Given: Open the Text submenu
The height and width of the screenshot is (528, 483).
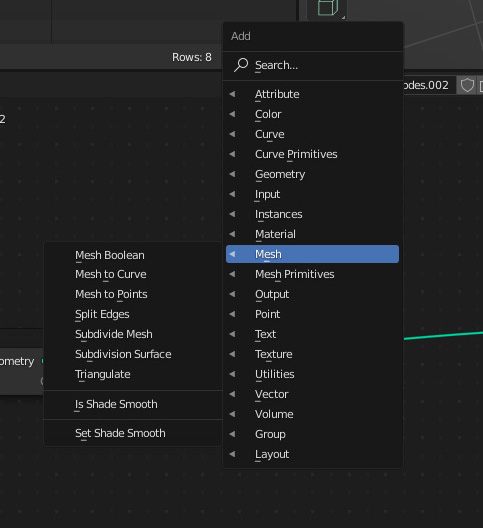Looking at the screenshot, I should pos(313,334).
